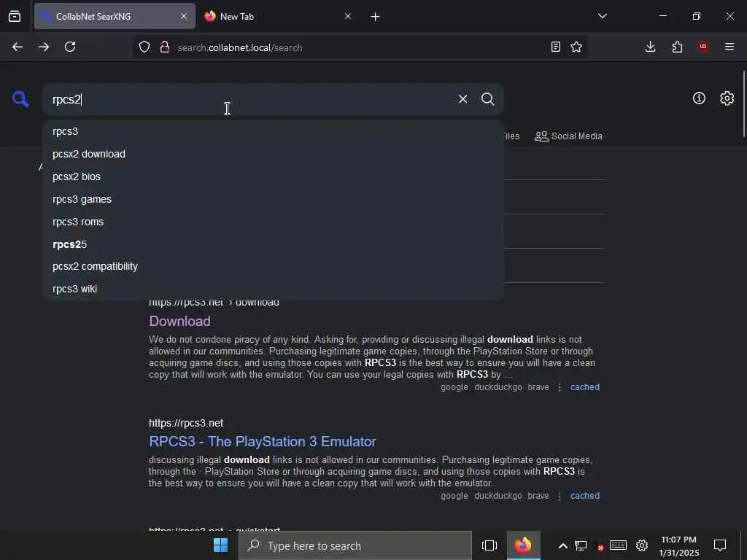This screenshot has height=560, width=747.
Task: Open cached version of RPCS3 Emulator result
Action: click(x=585, y=496)
